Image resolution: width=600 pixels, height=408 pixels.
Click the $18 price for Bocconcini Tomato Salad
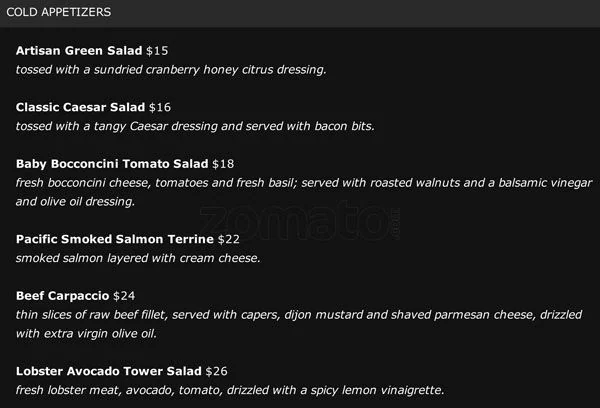222,163
